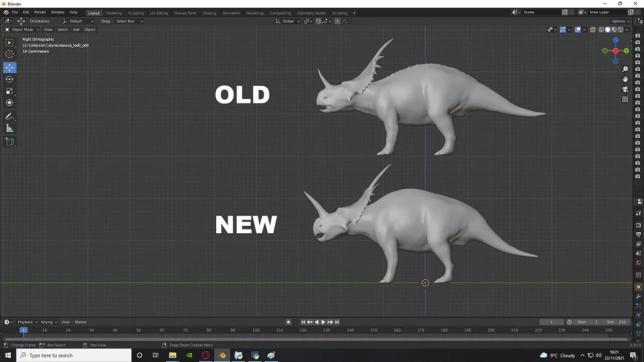Viewport: 644px width, 362px height.
Task: Activate the Rotate tool
Action: (10, 79)
